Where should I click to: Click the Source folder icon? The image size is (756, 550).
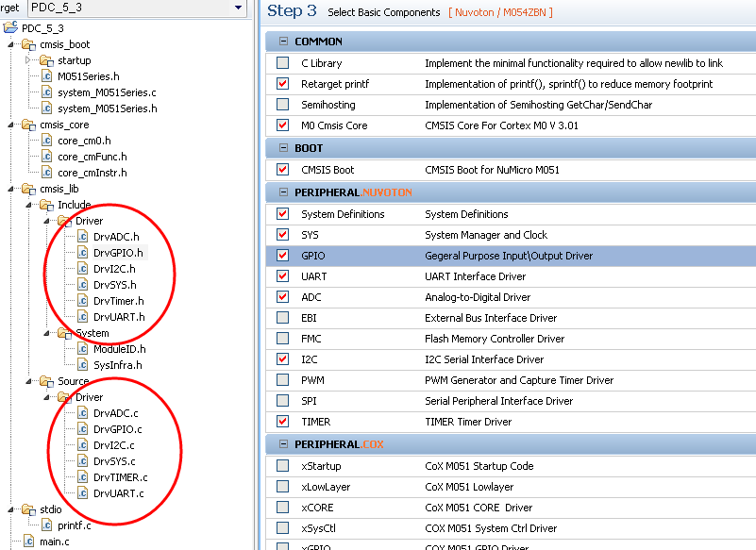[x=47, y=381]
